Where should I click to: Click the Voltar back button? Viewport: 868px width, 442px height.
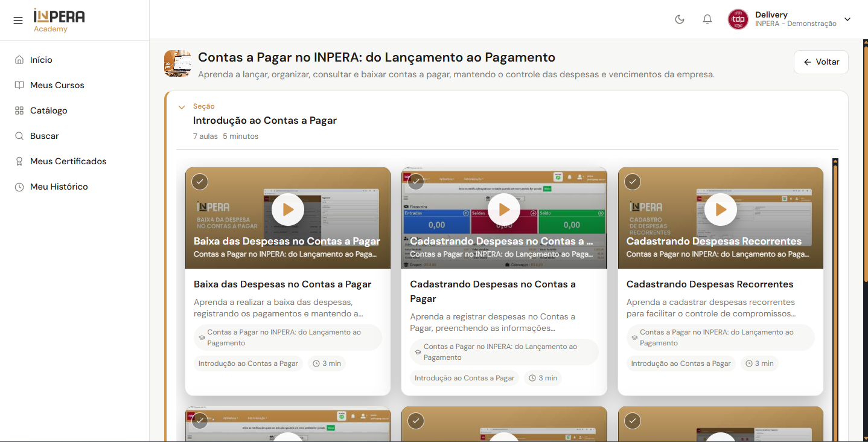[x=821, y=62]
